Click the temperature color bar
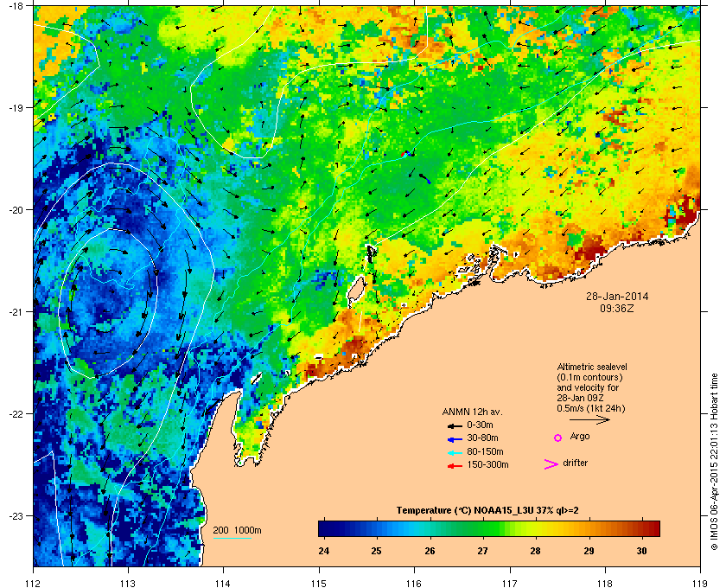Viewport: 726px width, 588px height. tap(489, 528)
